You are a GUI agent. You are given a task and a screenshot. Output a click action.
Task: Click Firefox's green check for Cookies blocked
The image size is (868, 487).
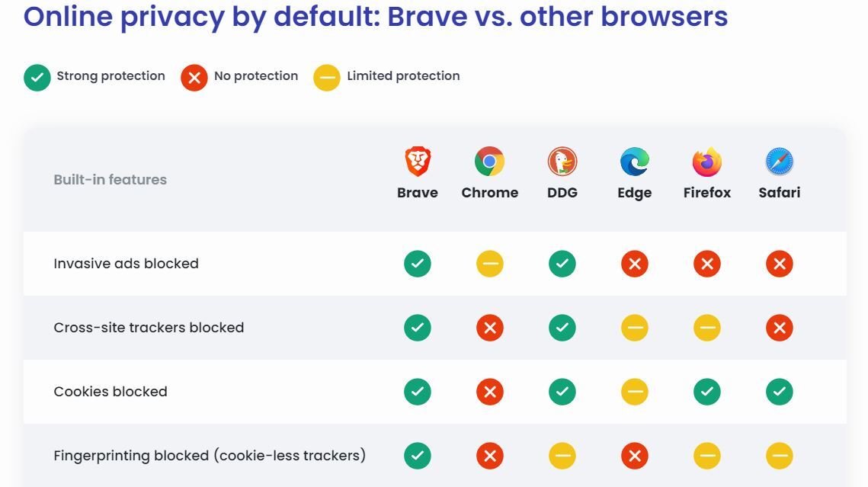(x=706, y=392)
